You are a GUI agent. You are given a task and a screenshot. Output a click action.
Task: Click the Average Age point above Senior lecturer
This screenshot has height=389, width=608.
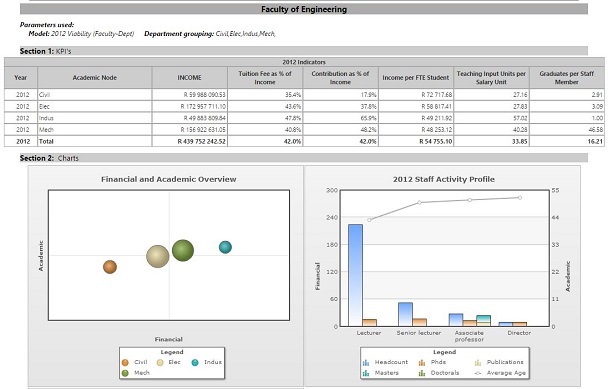click(420, 202)
